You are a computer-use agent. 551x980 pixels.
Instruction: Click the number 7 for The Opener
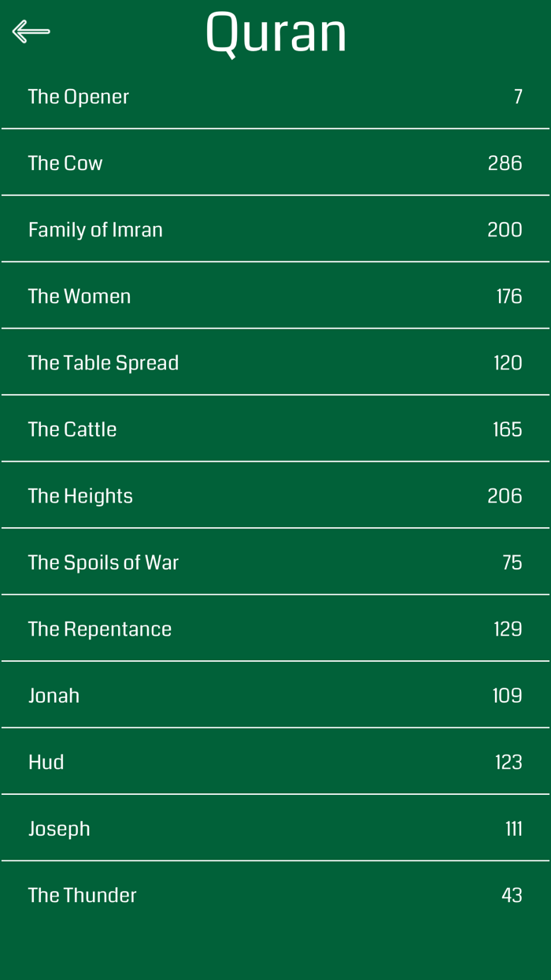517,96
